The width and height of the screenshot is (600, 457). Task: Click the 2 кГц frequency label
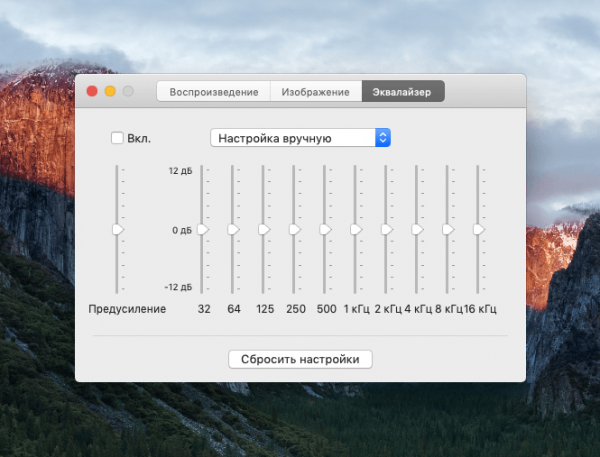pyautogui.click(x=388, y=309)
